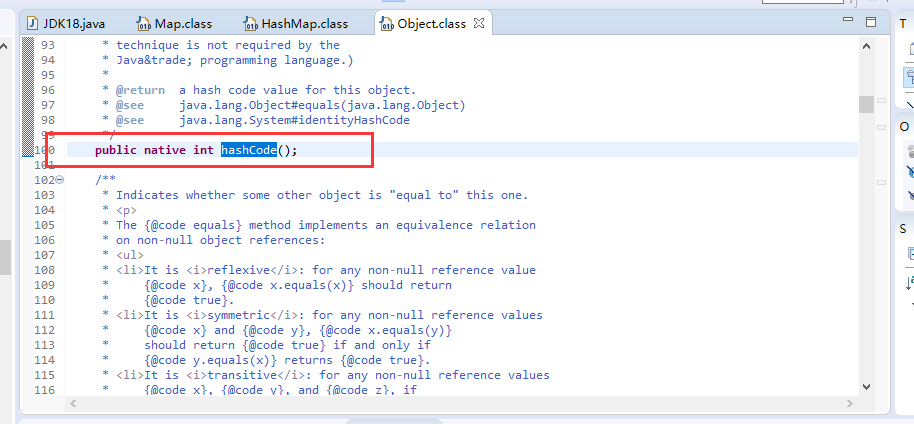Click the editor vertical scrollbar down arrow
Image resolution: width=914 pixels, height=424 pixels.
866,387
